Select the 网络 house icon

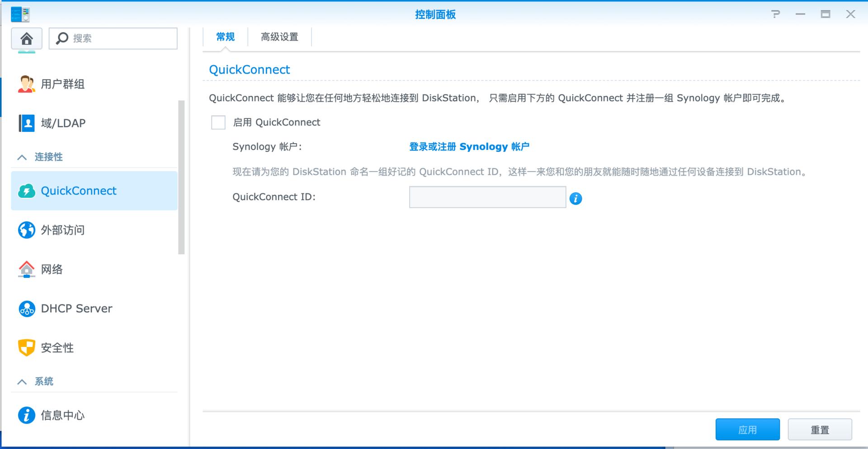[x=27, y=269]
